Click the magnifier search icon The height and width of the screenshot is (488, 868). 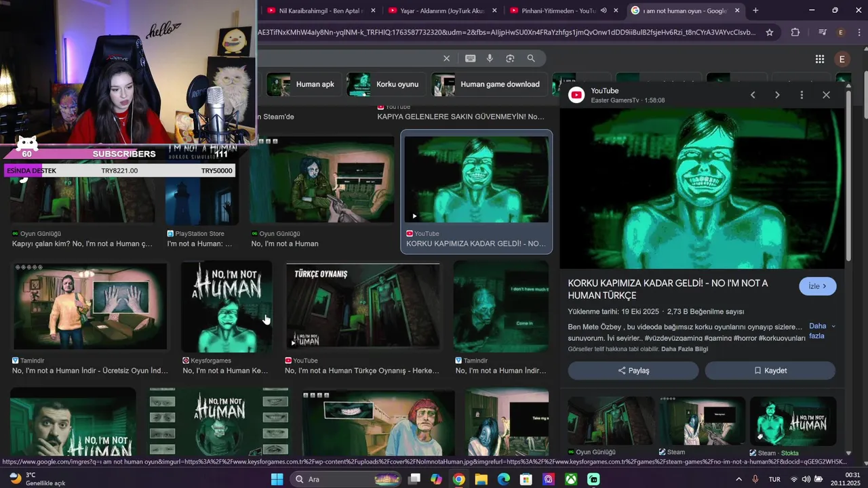pos(531,58)
